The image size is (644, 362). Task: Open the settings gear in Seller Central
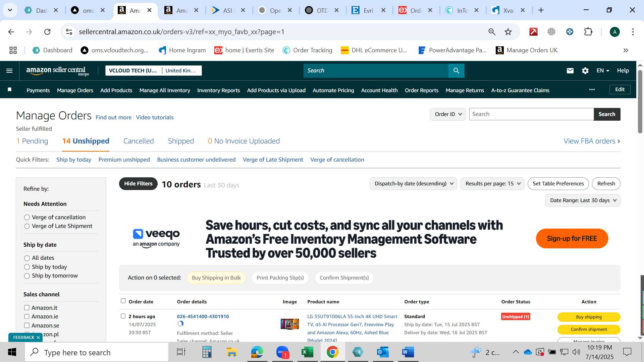585,71
